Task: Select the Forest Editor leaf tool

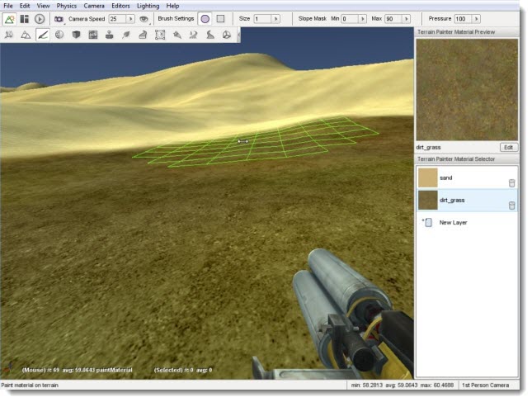Action: tap(126, 35)
